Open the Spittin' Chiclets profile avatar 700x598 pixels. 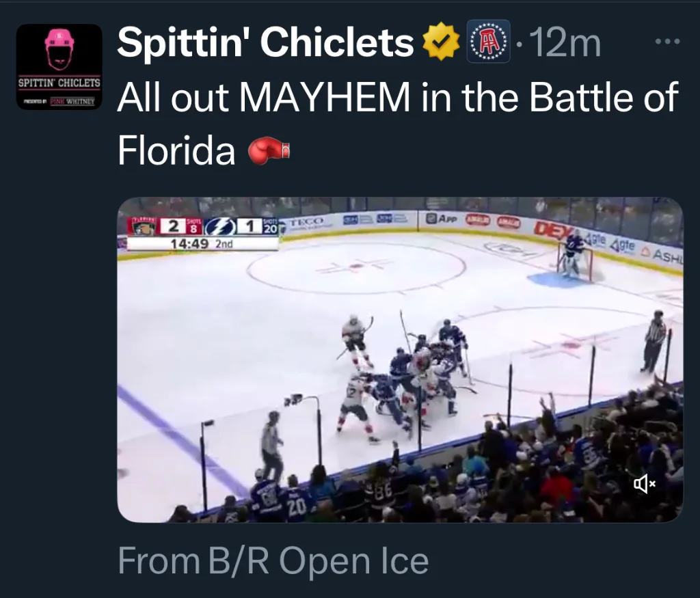click(59, 67)
